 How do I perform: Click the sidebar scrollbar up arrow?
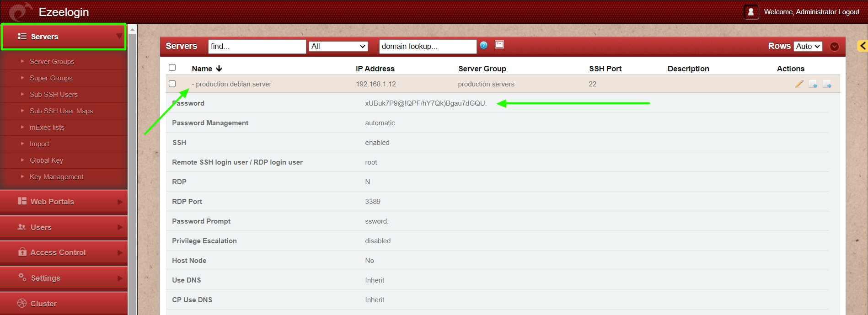133,29
